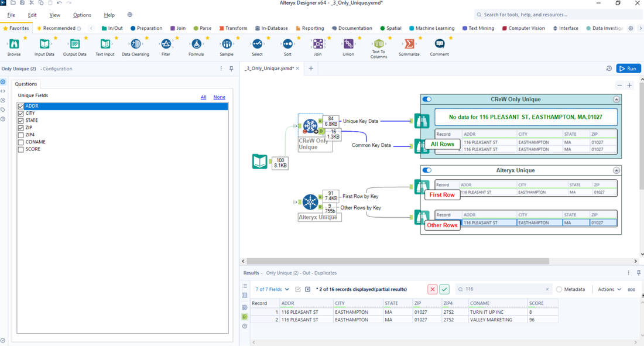Click the CReW Only Unique node on canvas

click(310, 125)
